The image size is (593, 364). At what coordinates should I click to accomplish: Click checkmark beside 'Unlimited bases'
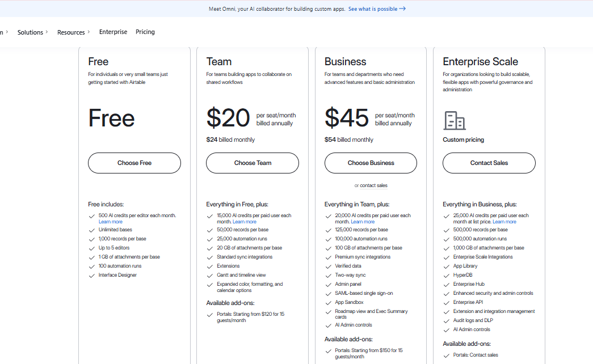(x=91, y=230)
